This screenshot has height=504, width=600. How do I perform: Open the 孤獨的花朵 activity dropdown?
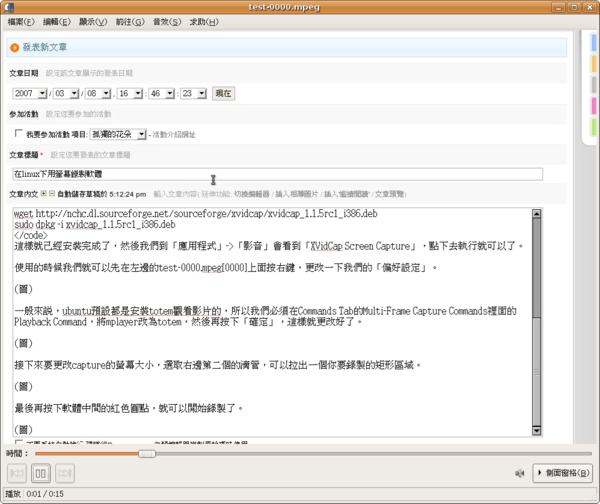coord(118,134)
